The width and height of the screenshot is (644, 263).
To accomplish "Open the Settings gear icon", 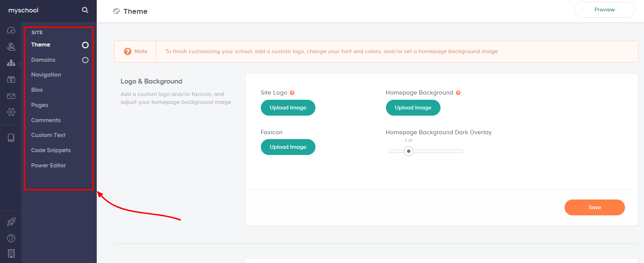I will pyautogui.click(x=11, y=112).
